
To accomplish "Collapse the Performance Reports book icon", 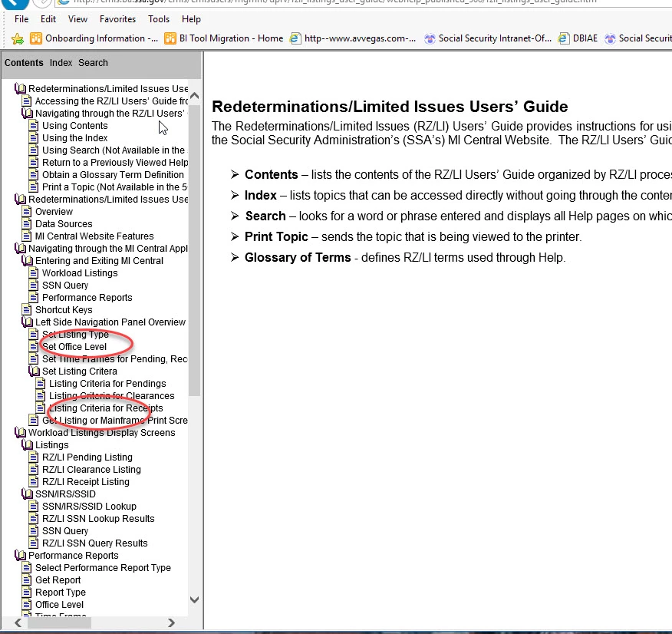I will pos(20,556).
